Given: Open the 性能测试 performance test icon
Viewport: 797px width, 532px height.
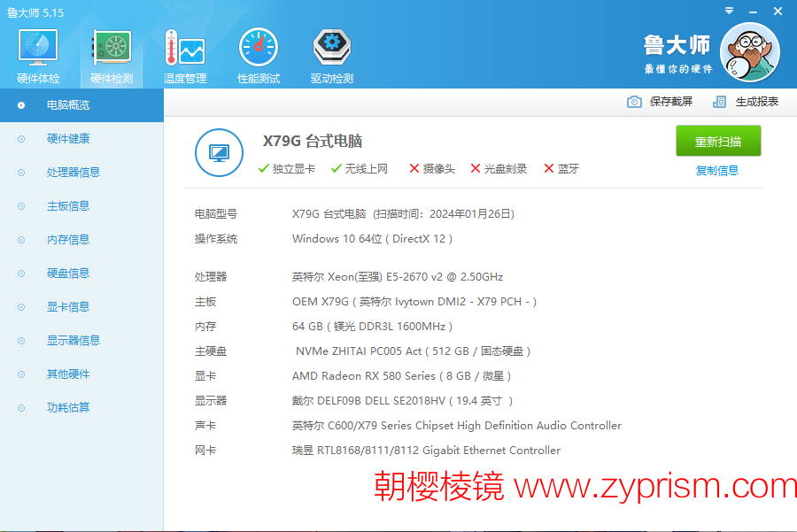Looking at the screenshot, I should pos(259,49).
